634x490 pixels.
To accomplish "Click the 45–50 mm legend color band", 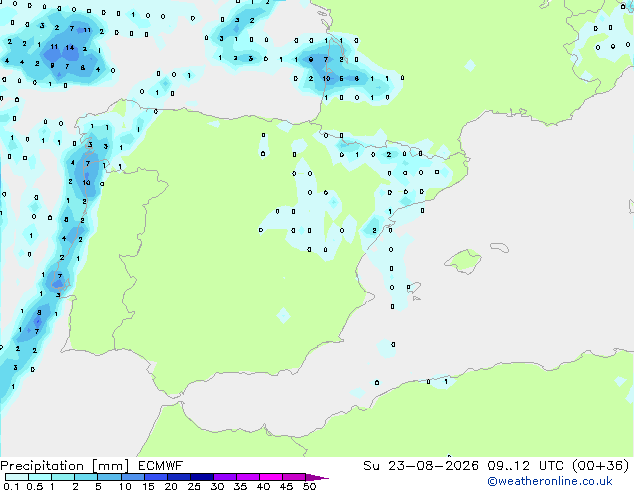I will coord(294,477).
